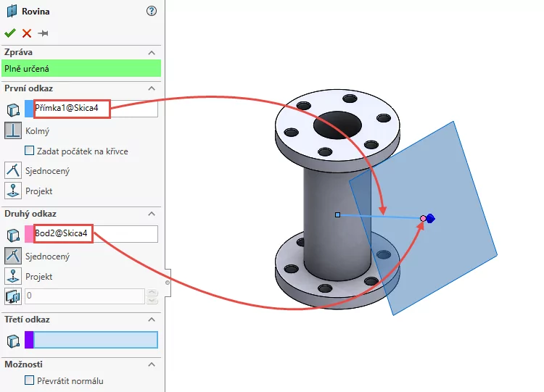Viewport: 544px width, 392px height.
Task: Collapse the Možnosti section
Action: coord(152,364)
